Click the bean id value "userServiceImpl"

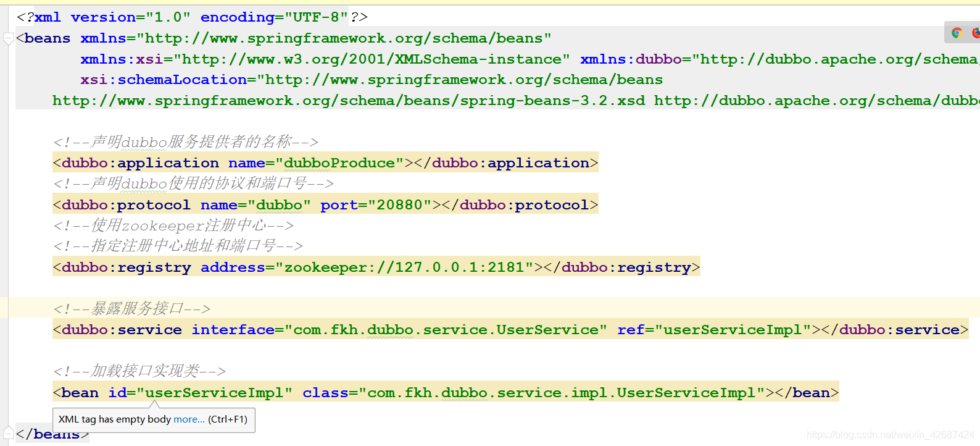[x=215, y=393]
